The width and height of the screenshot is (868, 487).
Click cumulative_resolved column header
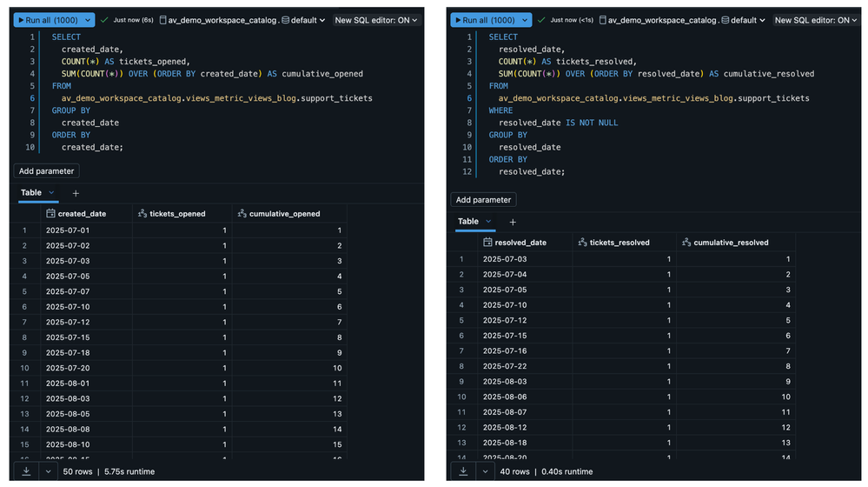point(731,242)
